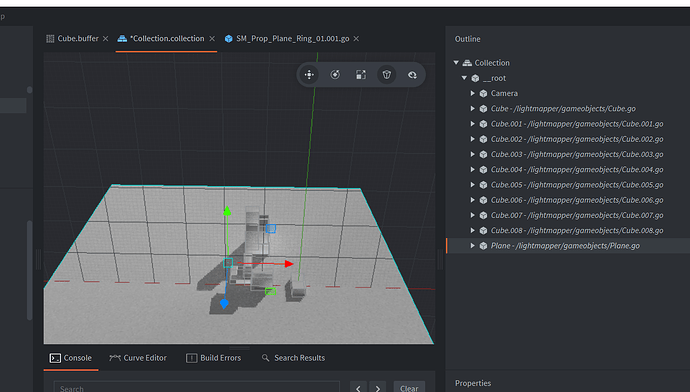Click the blue square plane handle on the gizmo
Image resolution: width=690 pixels, height=392 pixels.
coord(271,228)
